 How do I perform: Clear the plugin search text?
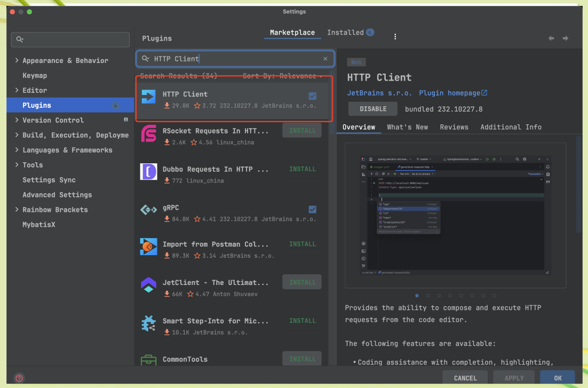pyautogui.click(x=325, y=59)
